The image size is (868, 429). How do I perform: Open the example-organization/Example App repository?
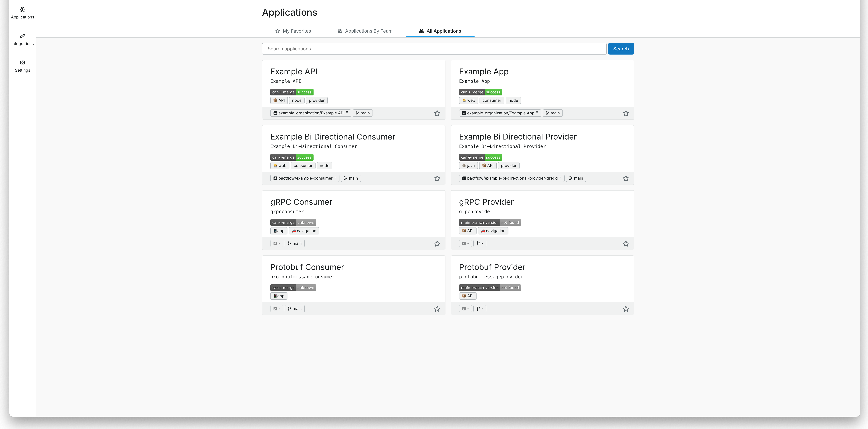pyautogui.click(x=500, y=113)
